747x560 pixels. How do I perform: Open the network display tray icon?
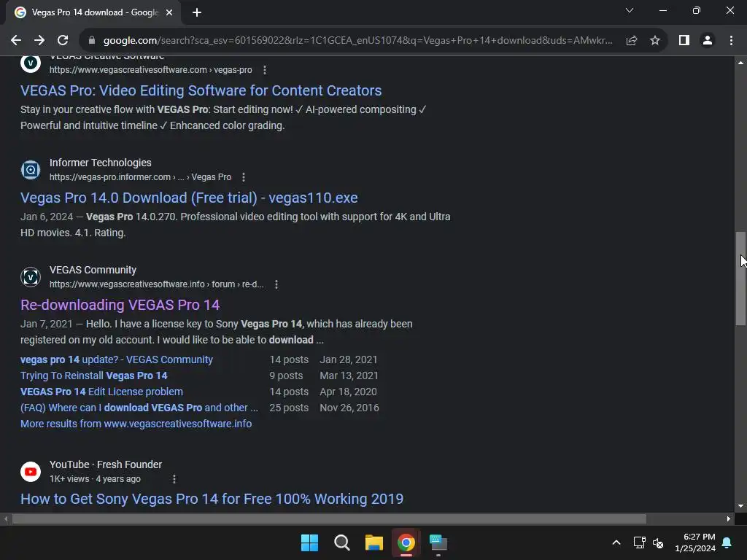pos(639,542)
